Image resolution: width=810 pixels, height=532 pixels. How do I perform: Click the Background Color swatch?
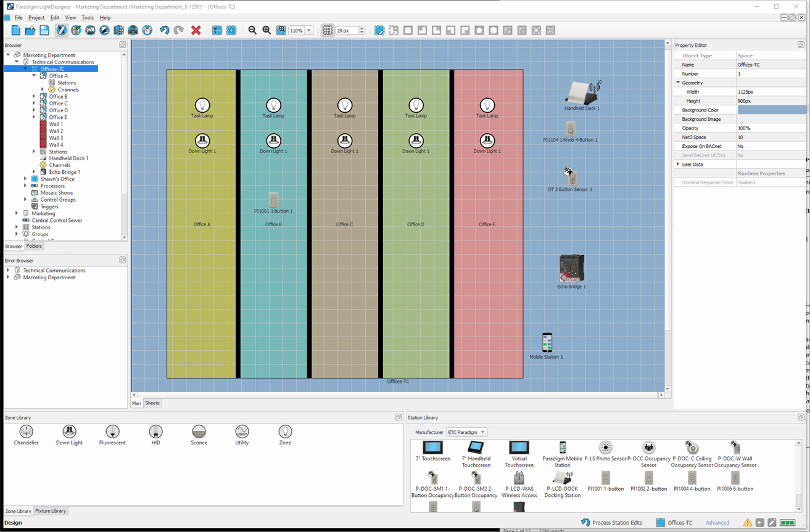[771, 110]
